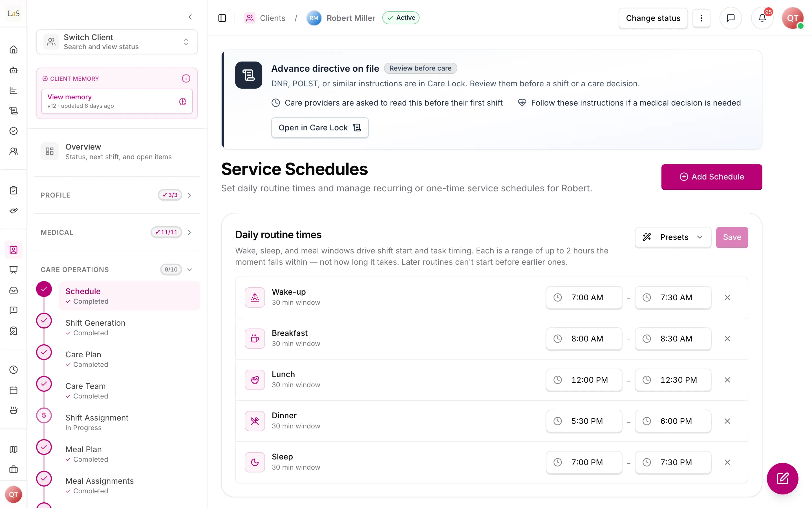Open the three-dot more options menu
812x508 pixels.
pyautogui.click(x=701, y=18)
